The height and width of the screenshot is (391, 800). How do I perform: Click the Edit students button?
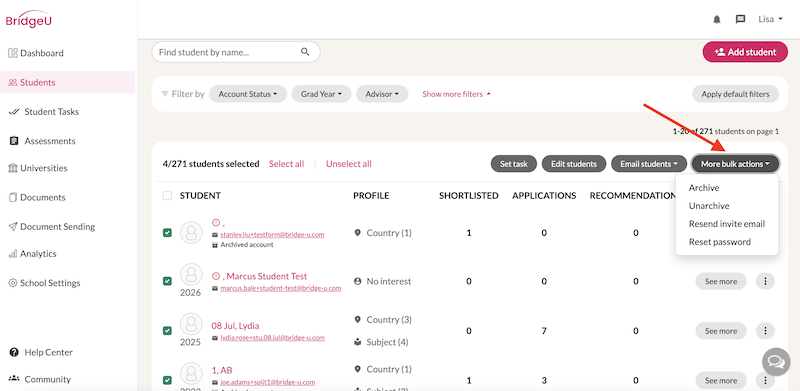pyautogui.click(x=574, y=164)
